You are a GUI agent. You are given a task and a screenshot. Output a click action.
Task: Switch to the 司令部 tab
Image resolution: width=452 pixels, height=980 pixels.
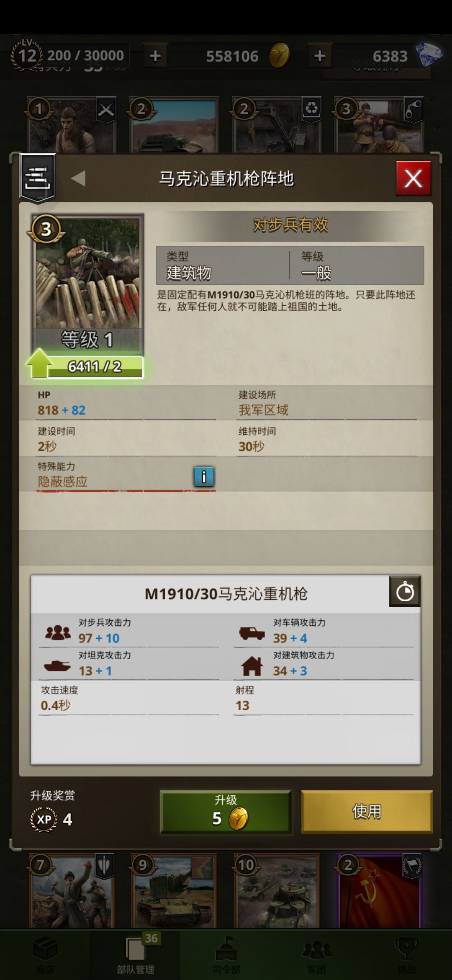226,954
